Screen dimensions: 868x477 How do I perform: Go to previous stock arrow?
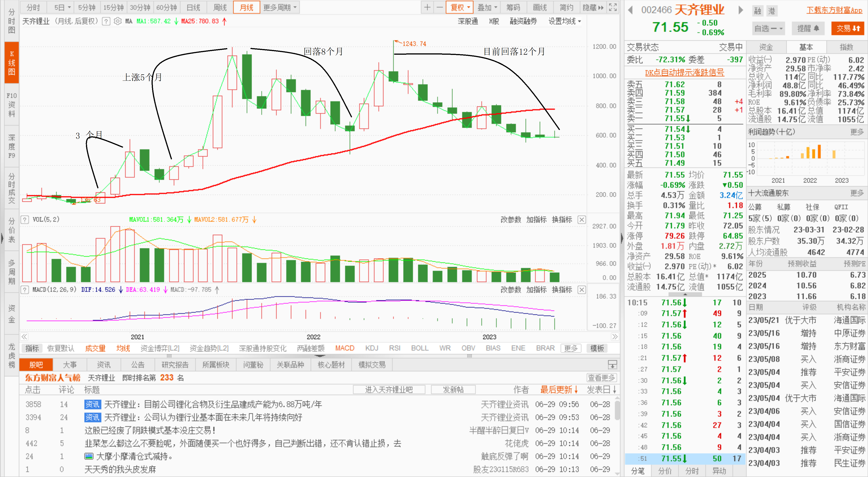point(630,10)
